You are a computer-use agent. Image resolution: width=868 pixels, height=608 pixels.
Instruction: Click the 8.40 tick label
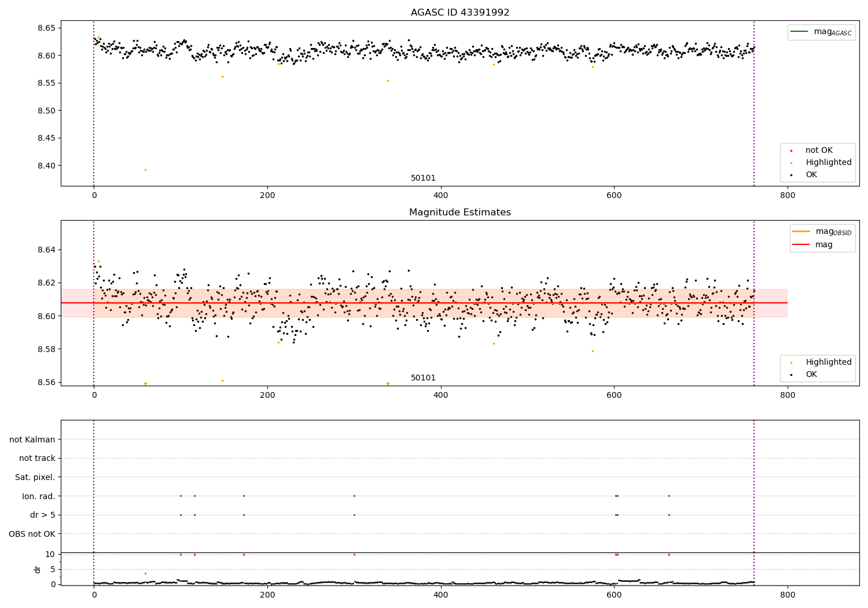(x=46, y=166)
